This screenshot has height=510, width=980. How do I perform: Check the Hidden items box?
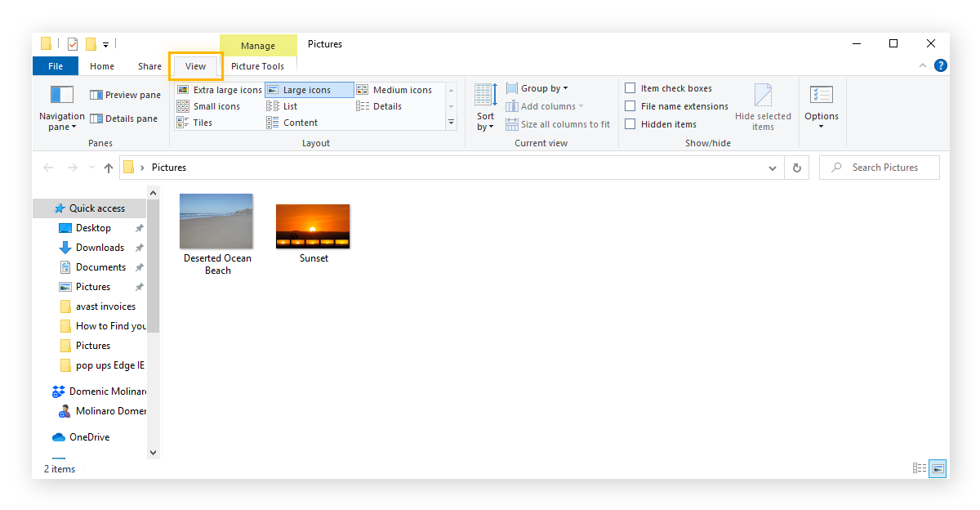tap(630, 124)
